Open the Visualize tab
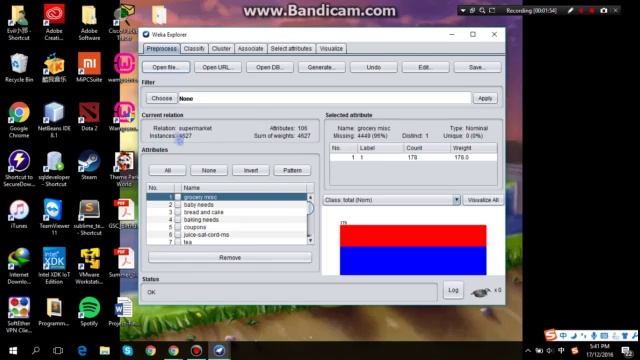 (x=331, y=49)
